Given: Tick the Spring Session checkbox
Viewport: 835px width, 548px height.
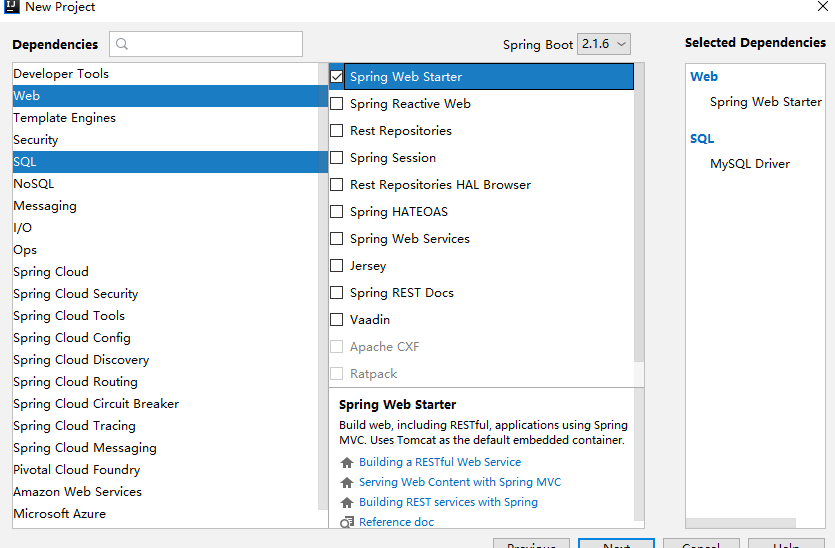Looking at the screenshot, I should coord(337,158).
